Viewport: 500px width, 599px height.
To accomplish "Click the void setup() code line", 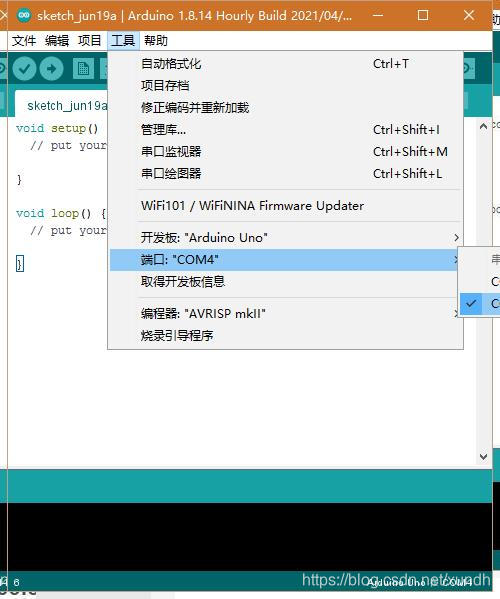I will coord(57,128).
